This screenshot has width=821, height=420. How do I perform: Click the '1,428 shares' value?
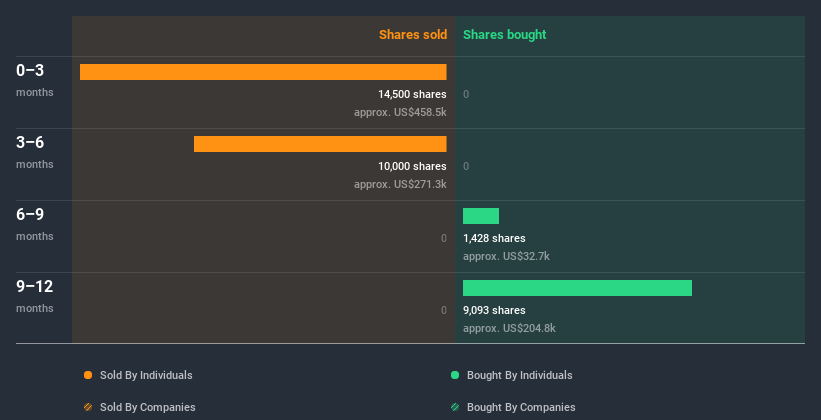click(x=494, y=238)
